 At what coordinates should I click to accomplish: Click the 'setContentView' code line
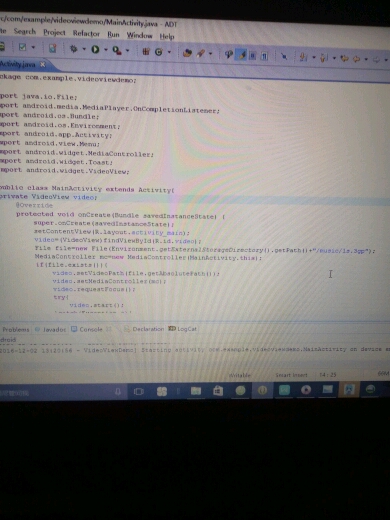click(112, 232)
